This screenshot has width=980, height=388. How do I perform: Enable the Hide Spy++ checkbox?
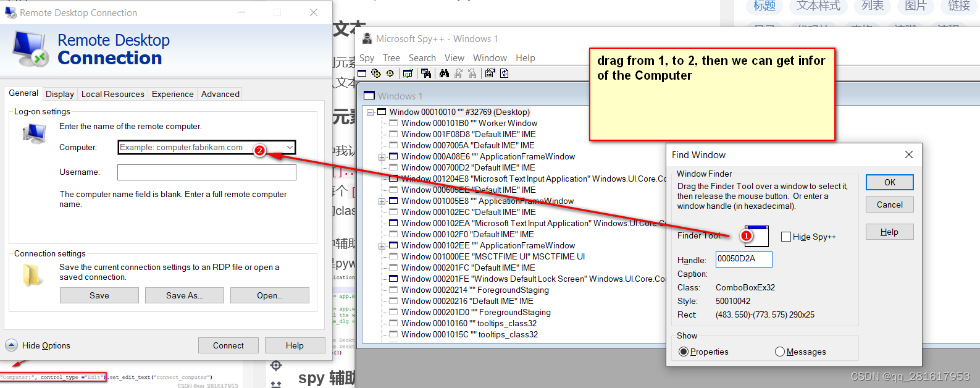pos(786,237)
